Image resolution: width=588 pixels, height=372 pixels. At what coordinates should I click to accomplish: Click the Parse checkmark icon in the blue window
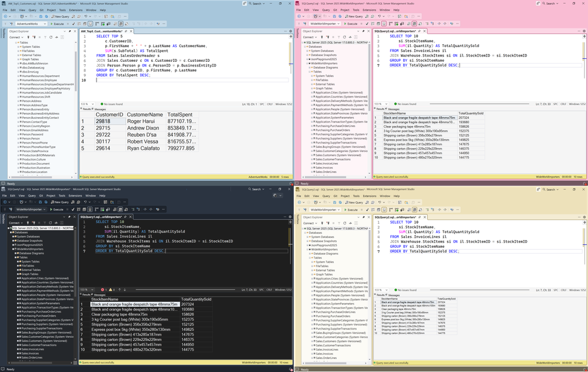point(74,24)
